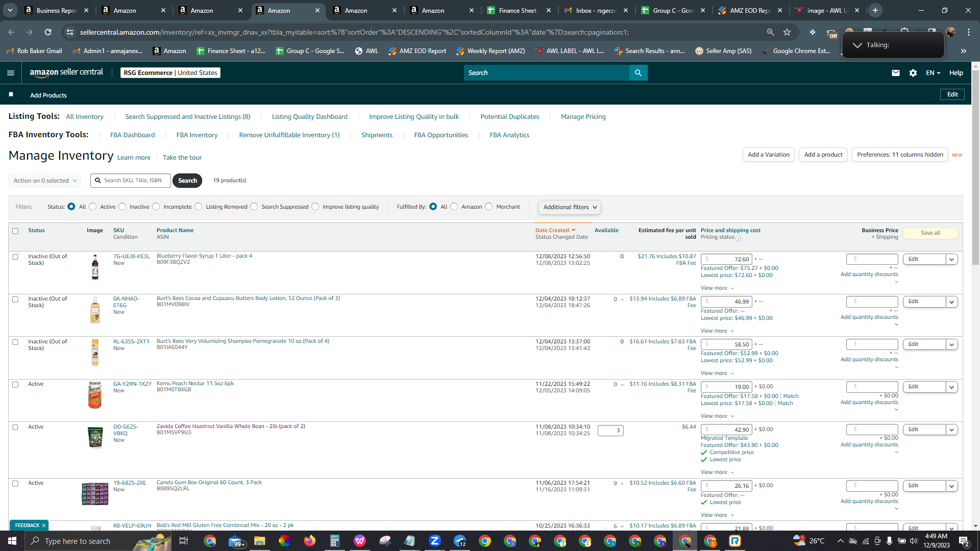Open the Business Reports browser tab
980x551 pixels.
pyautogui.click(x=56, y=10)
